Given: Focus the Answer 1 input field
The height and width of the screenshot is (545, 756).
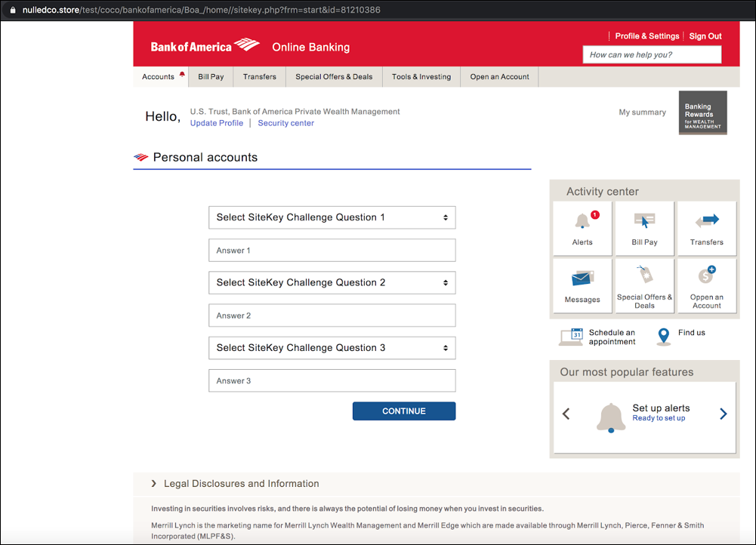Looking at the screenshot, I should 332,250.
